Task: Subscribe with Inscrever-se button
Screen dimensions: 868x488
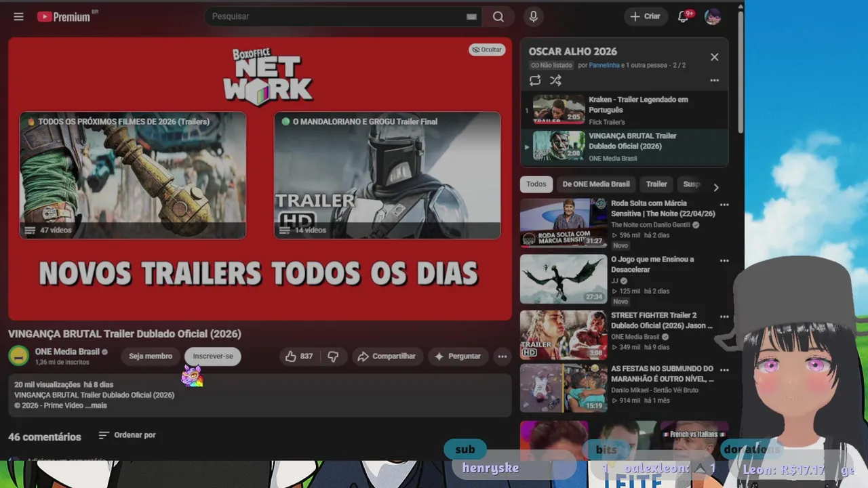Action: point(213,357)
